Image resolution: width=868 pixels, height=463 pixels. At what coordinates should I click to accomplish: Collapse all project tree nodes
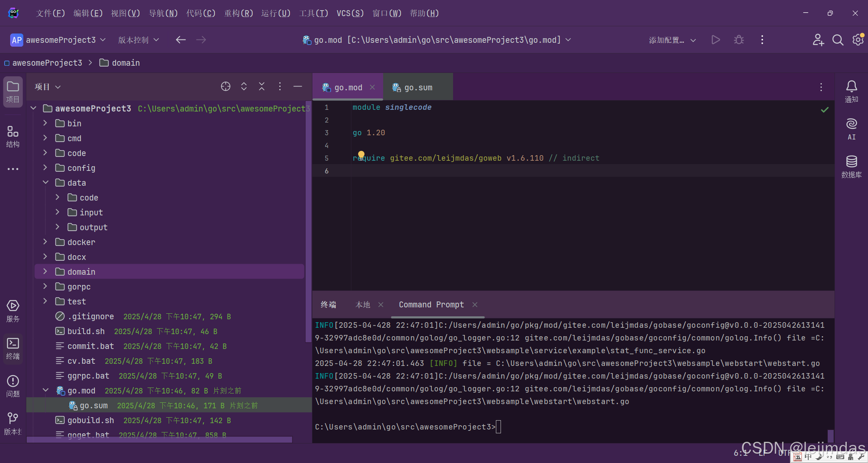(x=262, y=86)
